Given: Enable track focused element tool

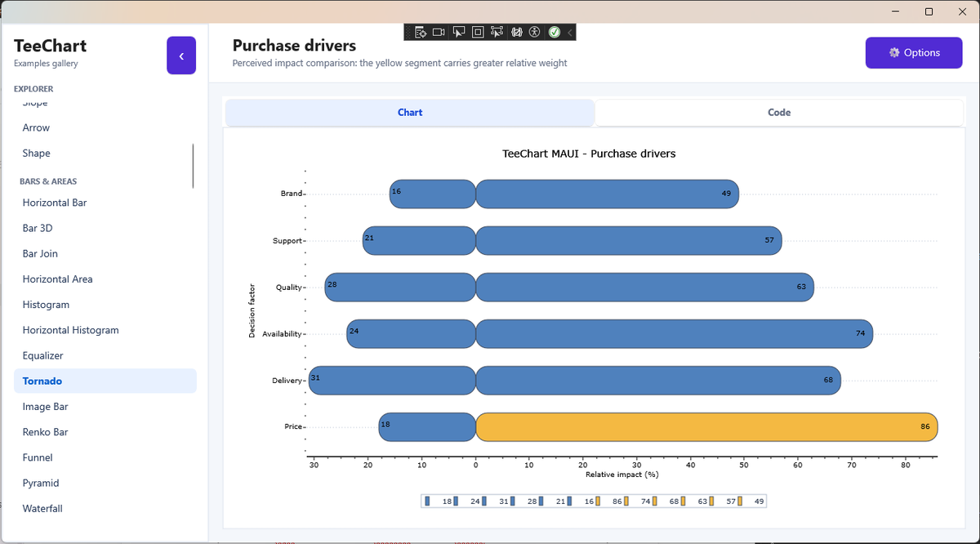Looking at the screenshot, I should coord(497,32).
